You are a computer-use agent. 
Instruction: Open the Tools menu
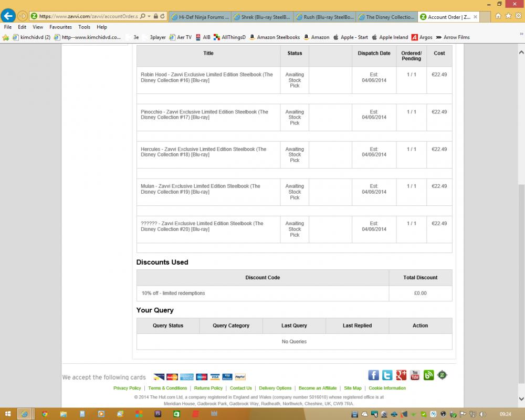(x=85, y=27)
